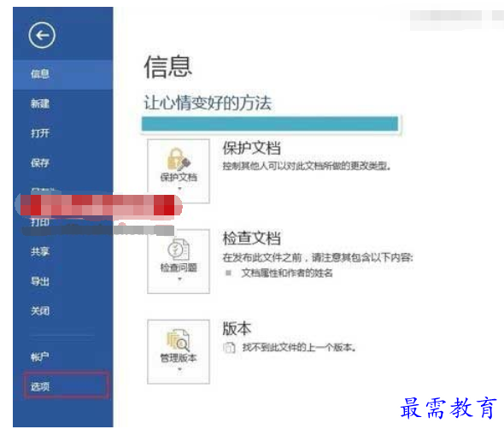Click the 保护文档 lock icon

179,159
